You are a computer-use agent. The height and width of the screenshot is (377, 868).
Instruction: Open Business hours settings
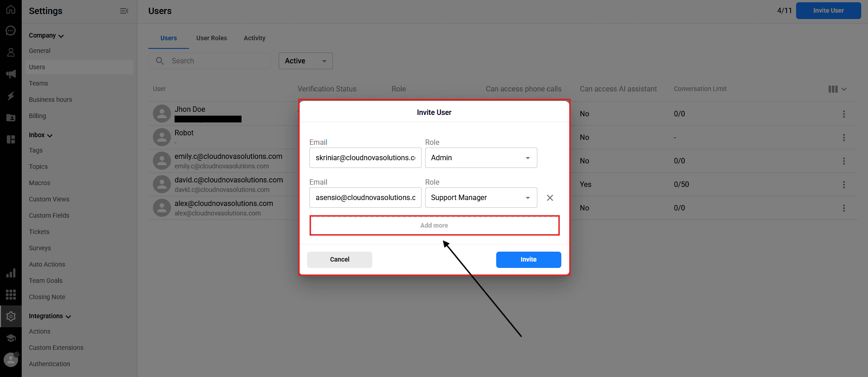click(x=51, y=100)
